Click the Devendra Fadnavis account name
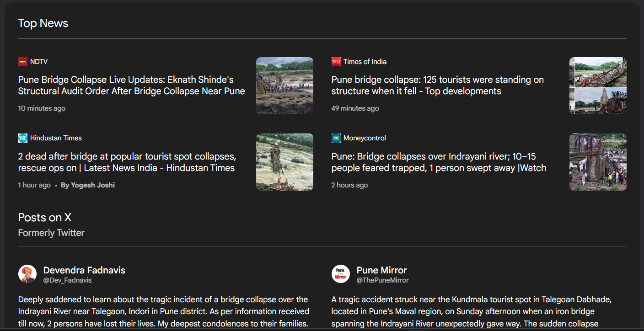This screenshot has width=644, height=331. pyautogui.click(x=84, y=270)
